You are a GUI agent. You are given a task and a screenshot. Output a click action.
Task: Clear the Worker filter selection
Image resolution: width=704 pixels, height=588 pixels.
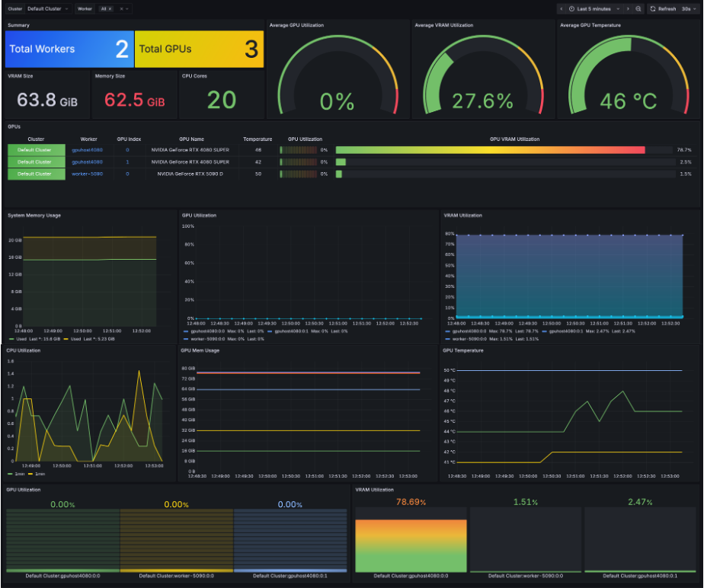pos(121,8)
